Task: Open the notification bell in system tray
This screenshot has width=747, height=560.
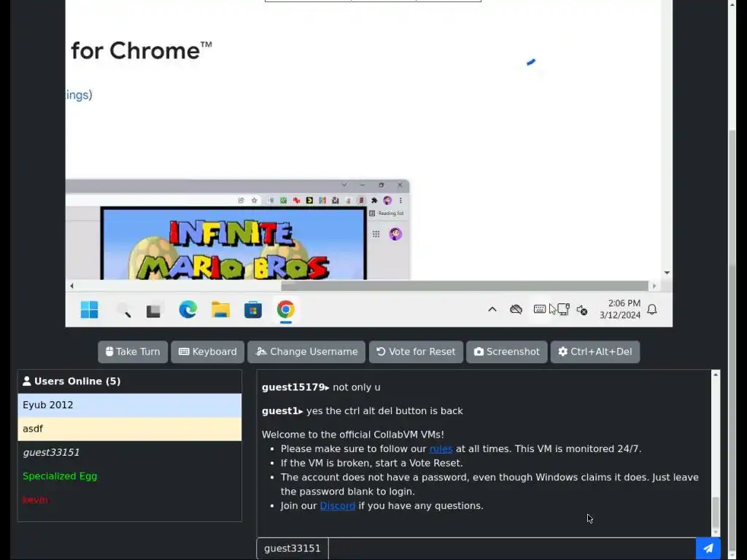Action: tap(652, 309)
